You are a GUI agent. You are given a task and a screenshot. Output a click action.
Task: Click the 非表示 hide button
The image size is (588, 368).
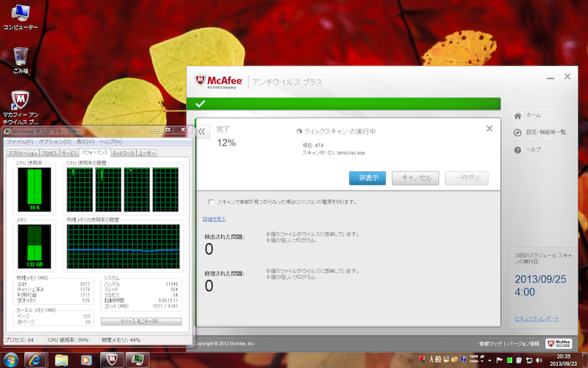[x=367, y=178]
